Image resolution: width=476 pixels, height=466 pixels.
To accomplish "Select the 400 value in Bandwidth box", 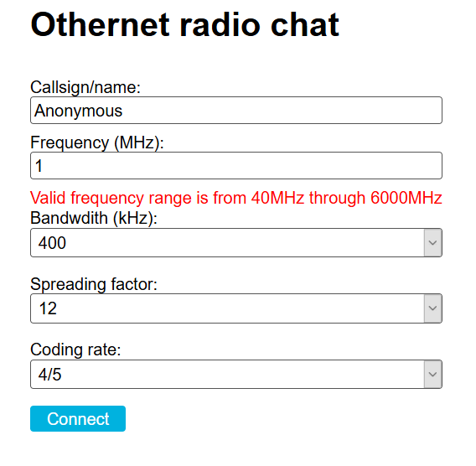I will coord(52,243).
